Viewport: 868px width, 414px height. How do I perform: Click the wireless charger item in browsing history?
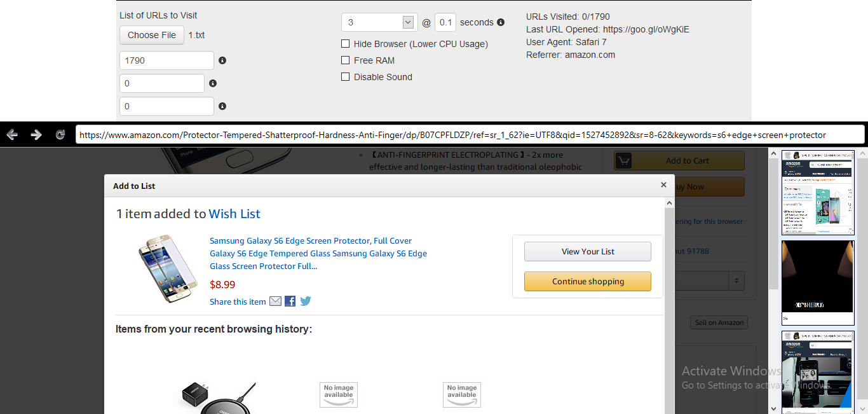click(216, 397)
